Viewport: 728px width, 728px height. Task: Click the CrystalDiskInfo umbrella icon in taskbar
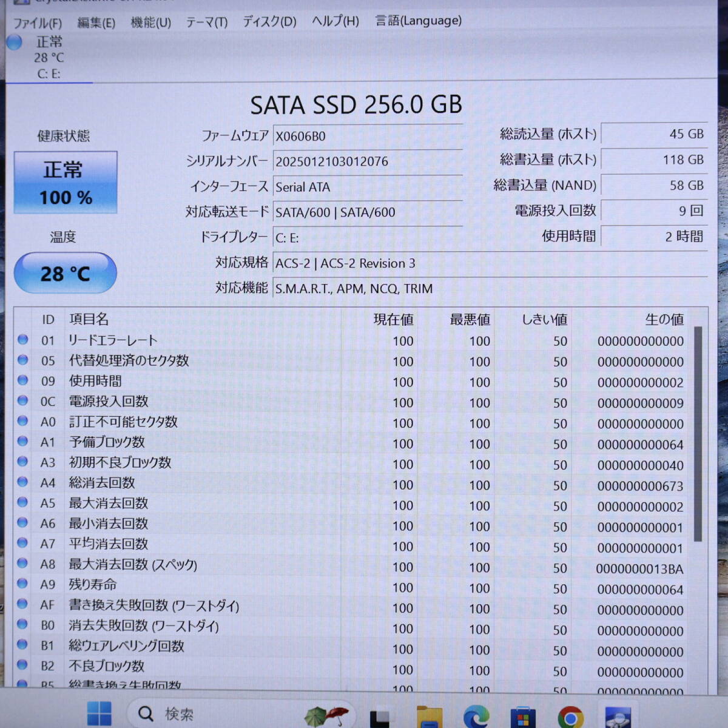[x=325, y=716]
